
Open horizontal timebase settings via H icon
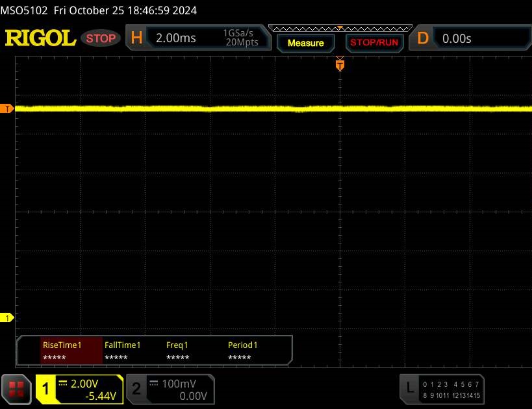click(x=136, y=38)
